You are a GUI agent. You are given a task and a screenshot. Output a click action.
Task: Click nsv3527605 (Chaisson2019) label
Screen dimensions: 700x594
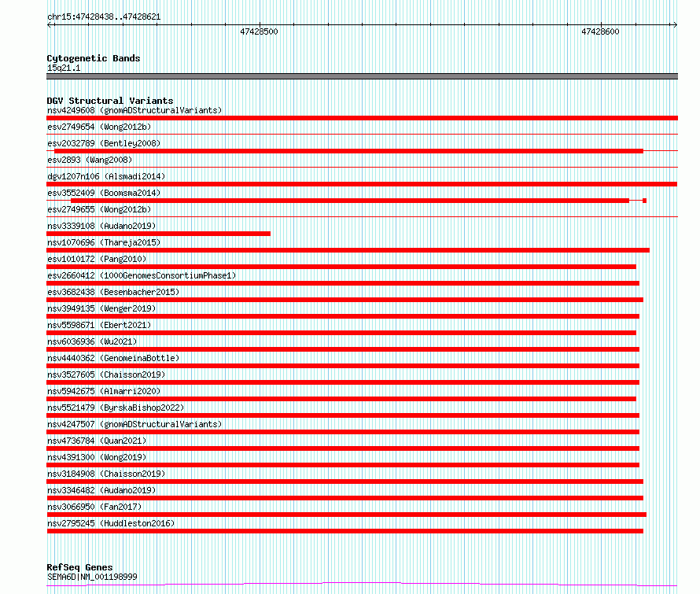pyautogui.click(x=106, y=374)
